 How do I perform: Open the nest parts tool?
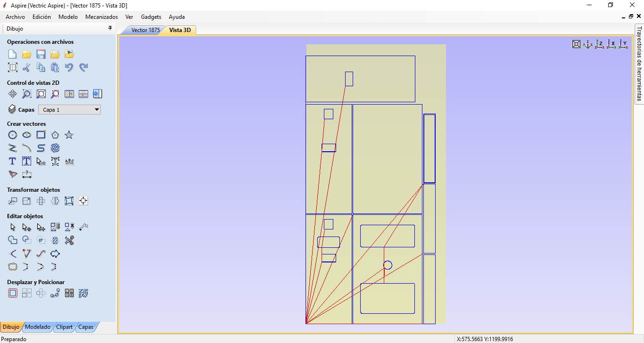point(83,294)
